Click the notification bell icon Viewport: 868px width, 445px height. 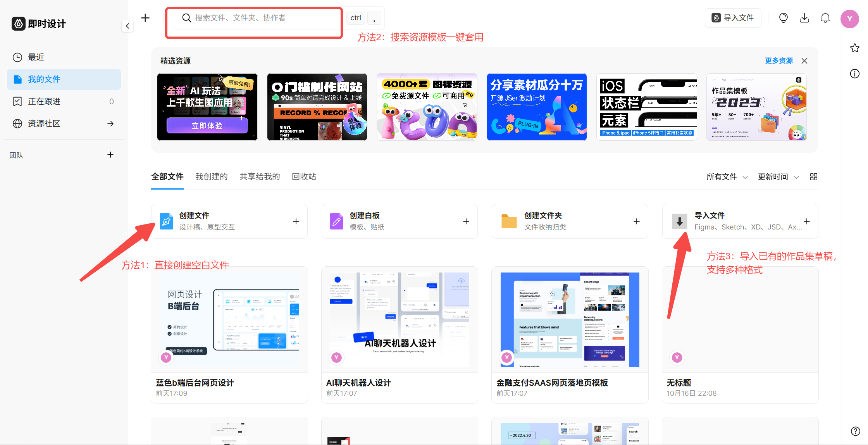coord(825,17)
